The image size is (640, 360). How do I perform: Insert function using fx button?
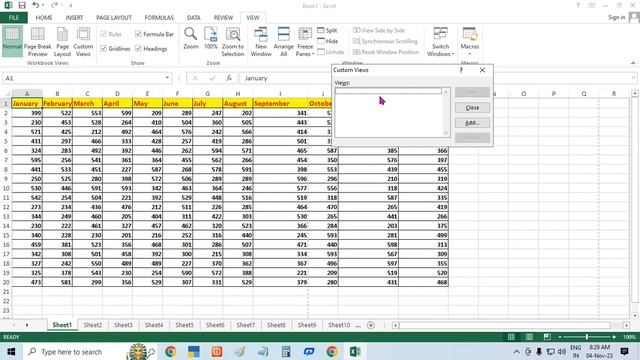(229, 78)
